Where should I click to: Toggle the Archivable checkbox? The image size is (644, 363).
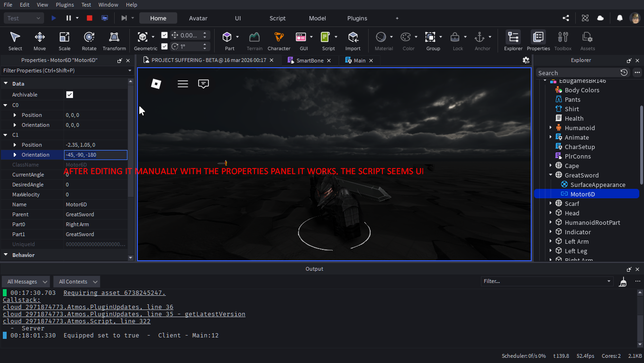[70, 95]
